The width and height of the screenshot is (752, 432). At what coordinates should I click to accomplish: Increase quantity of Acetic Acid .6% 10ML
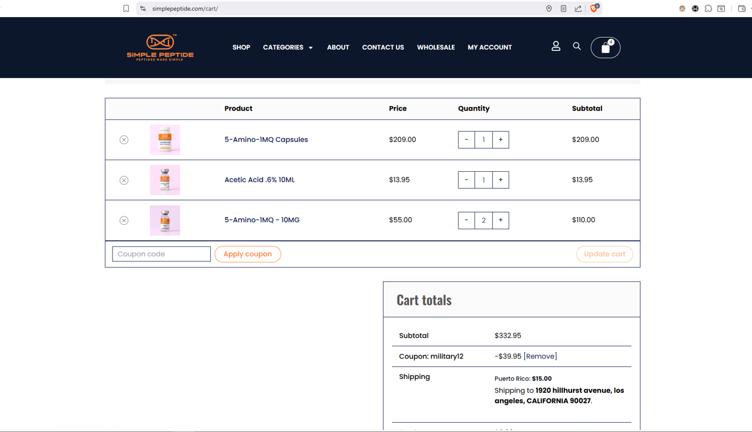click(x=501, y=180)
